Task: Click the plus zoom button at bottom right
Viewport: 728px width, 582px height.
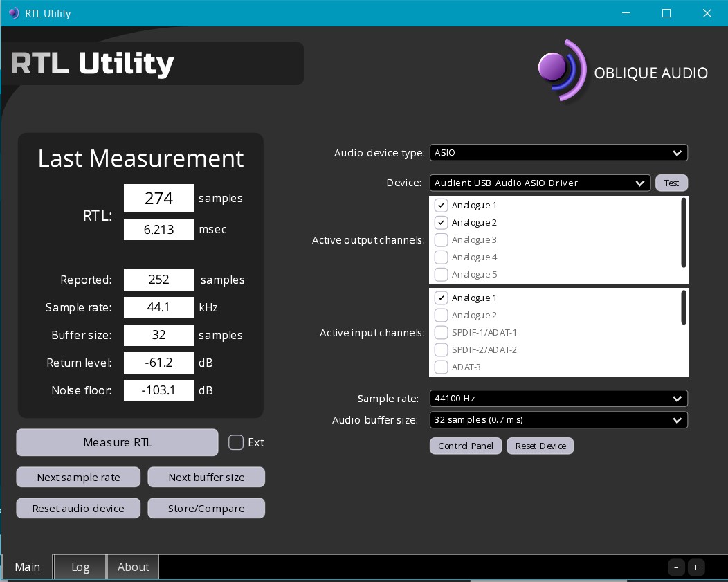Action: [695, 567]
